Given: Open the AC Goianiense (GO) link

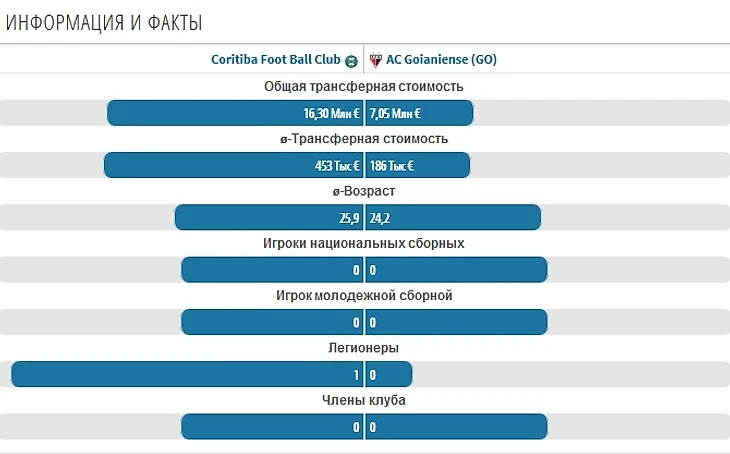Looking at the screenshot, I should coord(441,60).
